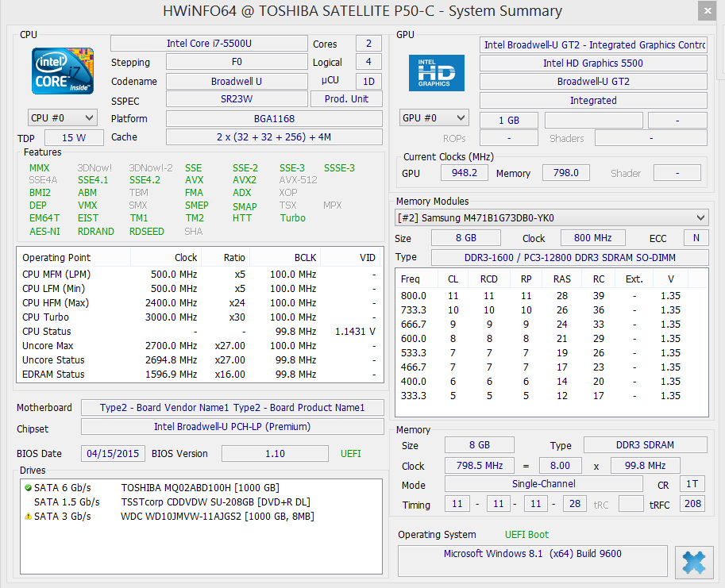
Task: Click the Intel HD Graphics 5500 field
Action: pyautogui.click(x=592, y=63)
